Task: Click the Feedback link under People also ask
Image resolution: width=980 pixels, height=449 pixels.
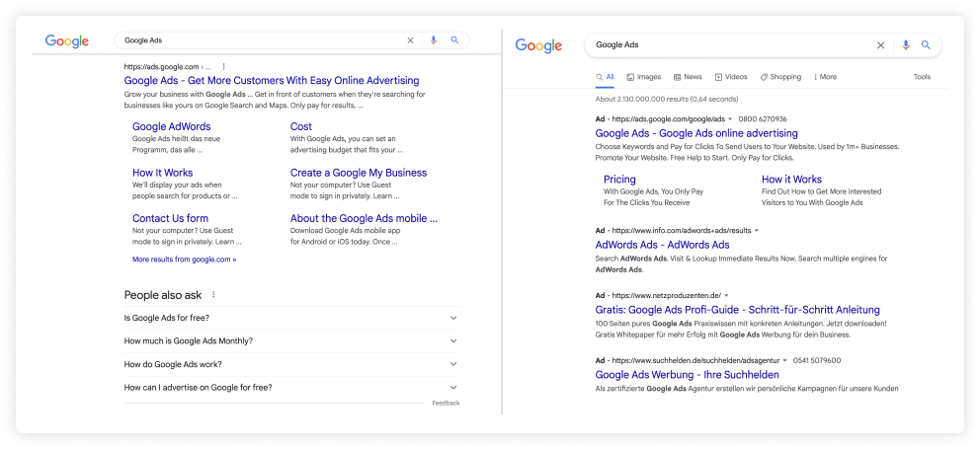Action: click(x=446, y=404)
